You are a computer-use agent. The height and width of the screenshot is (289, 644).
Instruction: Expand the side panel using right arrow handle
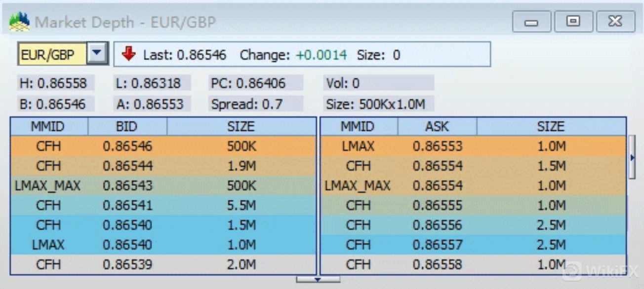(x=632, y=158)
